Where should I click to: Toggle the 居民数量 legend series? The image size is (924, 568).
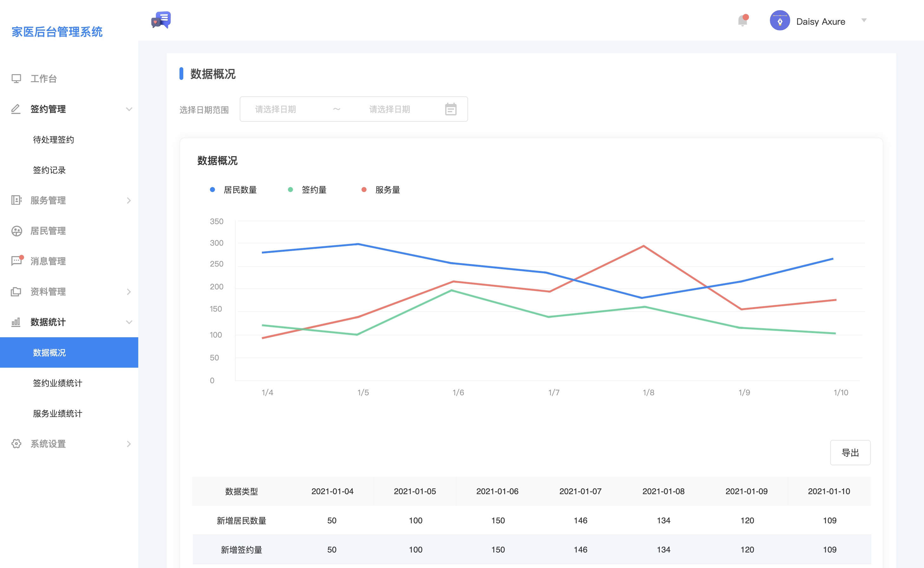point(233,190)
